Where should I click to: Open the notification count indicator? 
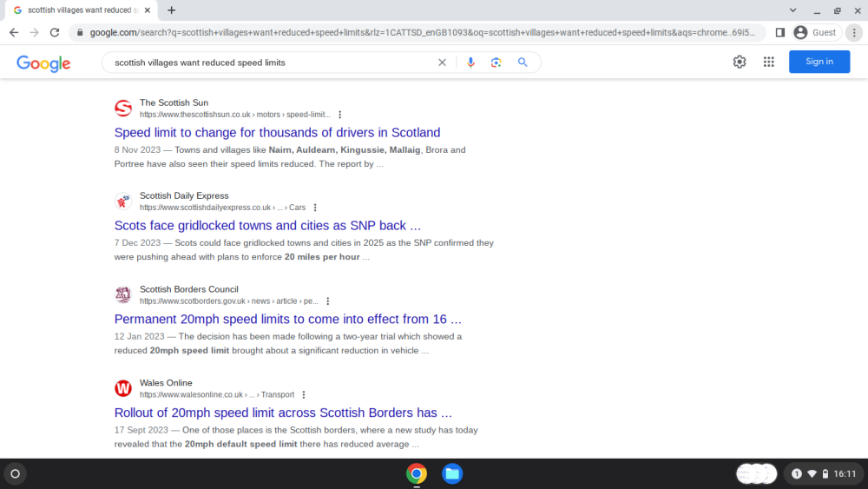point(797,473)
